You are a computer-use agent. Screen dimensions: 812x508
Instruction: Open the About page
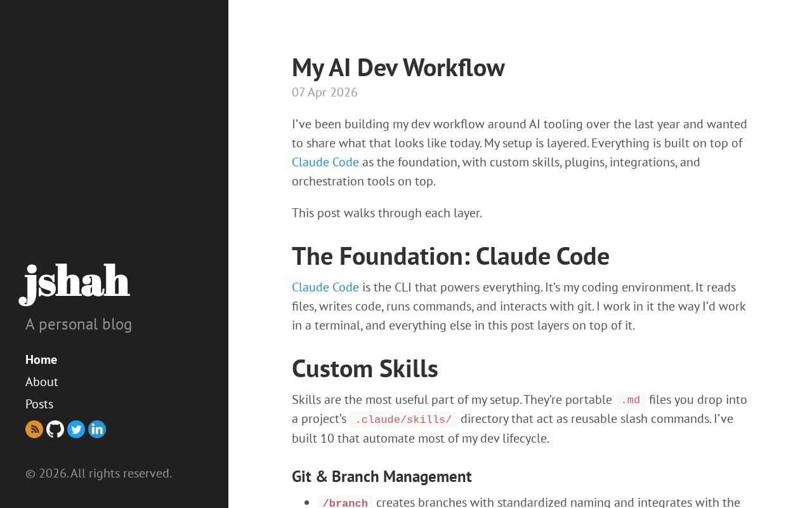tap(42, 382)
